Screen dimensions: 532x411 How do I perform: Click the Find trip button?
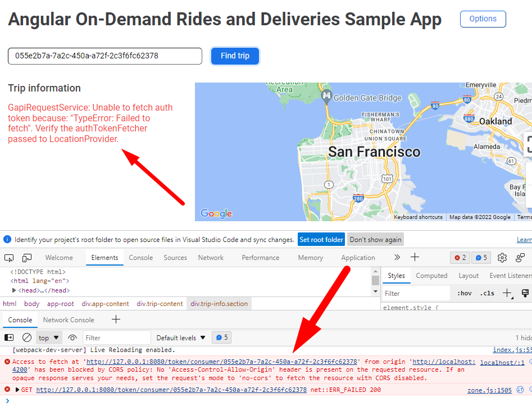click(x=235, y=56)
